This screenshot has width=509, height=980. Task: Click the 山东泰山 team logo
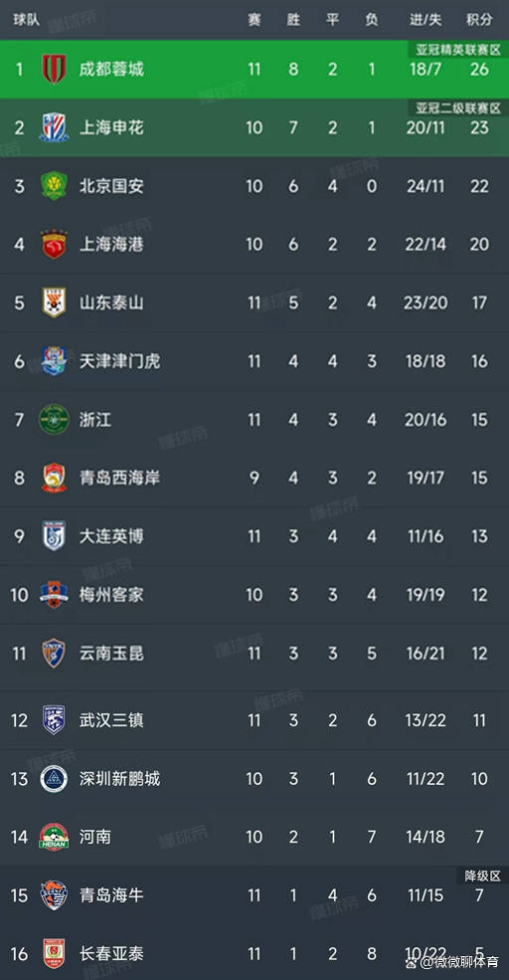(55, 302)
